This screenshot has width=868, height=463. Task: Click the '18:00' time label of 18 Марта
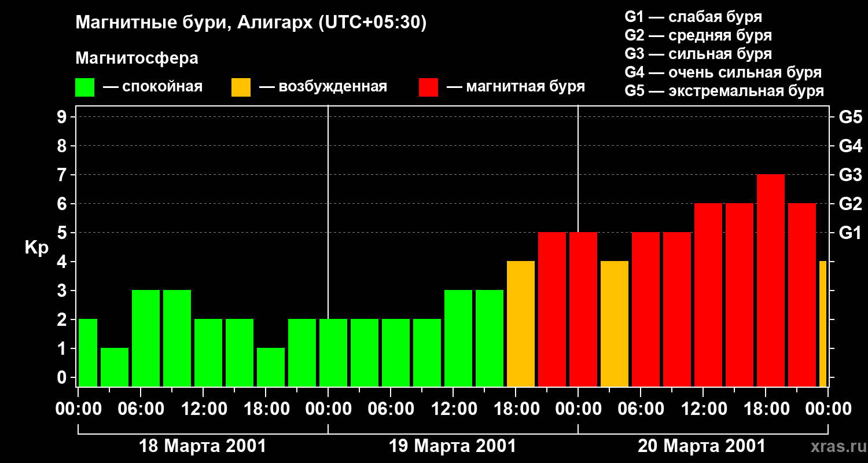(266, 409)
